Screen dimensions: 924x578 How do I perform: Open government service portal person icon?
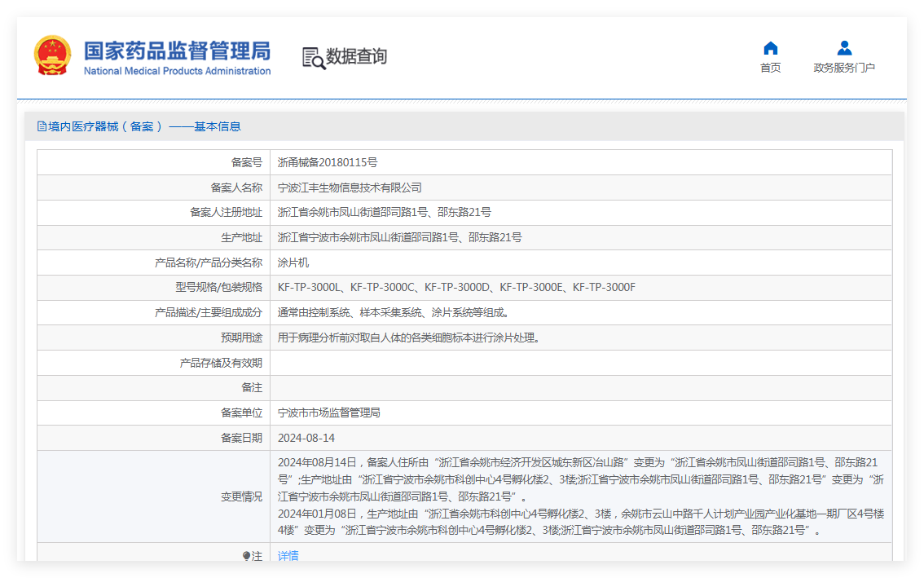coord(844,48)
